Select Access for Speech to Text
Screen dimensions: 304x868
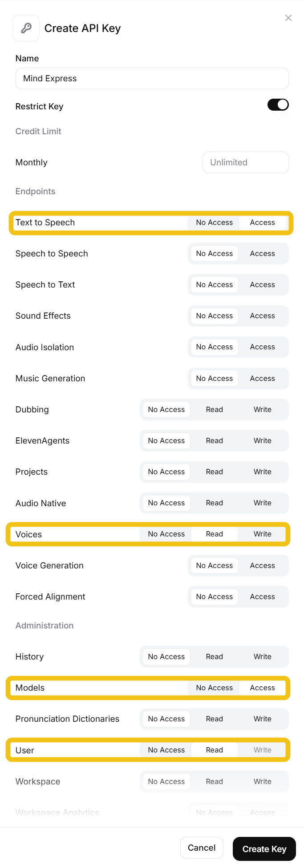(263, 285)
